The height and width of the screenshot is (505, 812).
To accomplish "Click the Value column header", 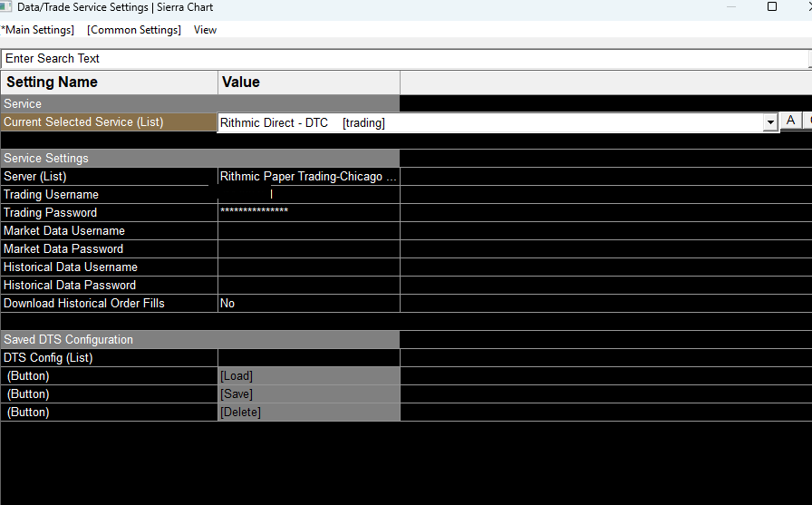I will pos(309,83).
